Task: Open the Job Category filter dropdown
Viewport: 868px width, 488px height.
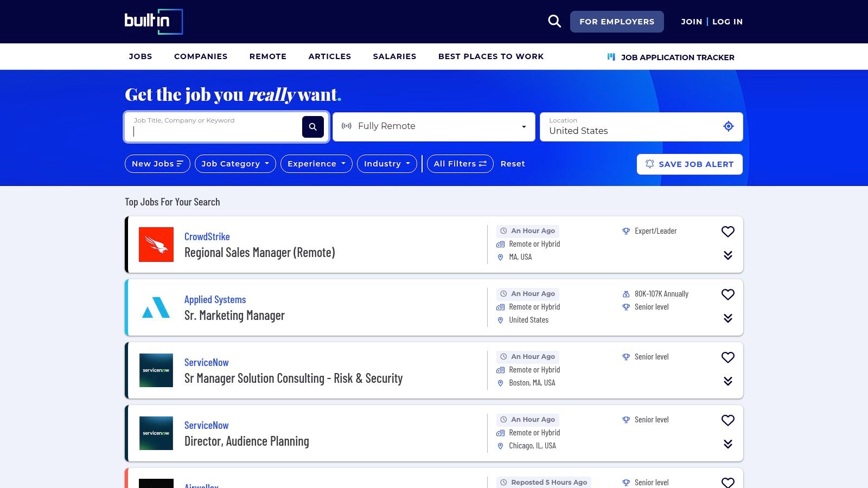Action: coord(235,164)
